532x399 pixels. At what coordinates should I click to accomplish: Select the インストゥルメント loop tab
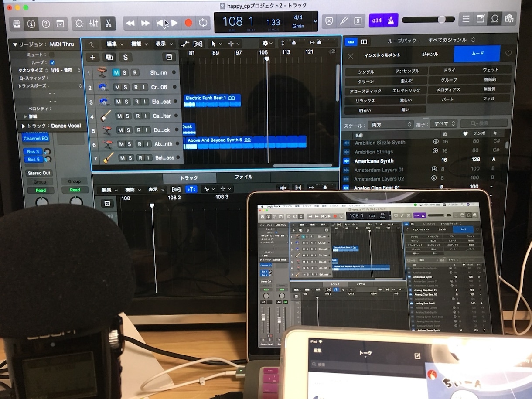pyautogui.click(x=382, y=55)
